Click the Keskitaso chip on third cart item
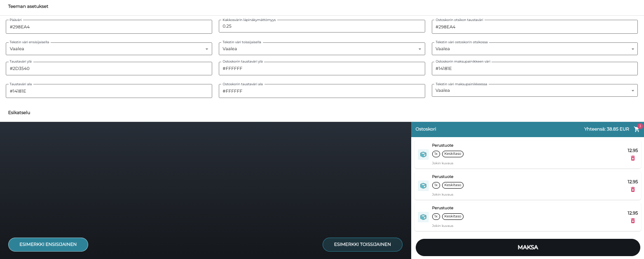The height and width of the screenshot is (259, 644). click(453, 217)
